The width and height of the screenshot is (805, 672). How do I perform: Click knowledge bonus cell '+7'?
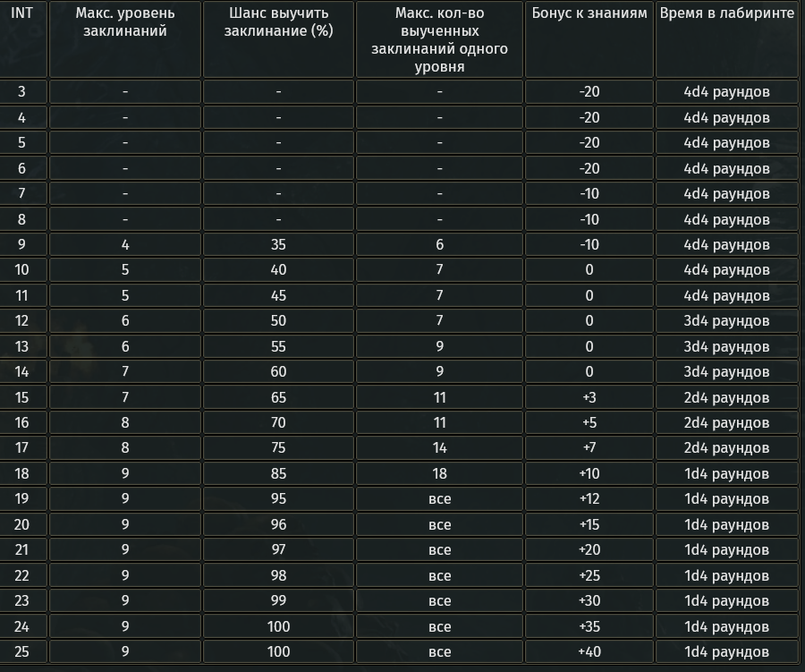tap(589, 447)
